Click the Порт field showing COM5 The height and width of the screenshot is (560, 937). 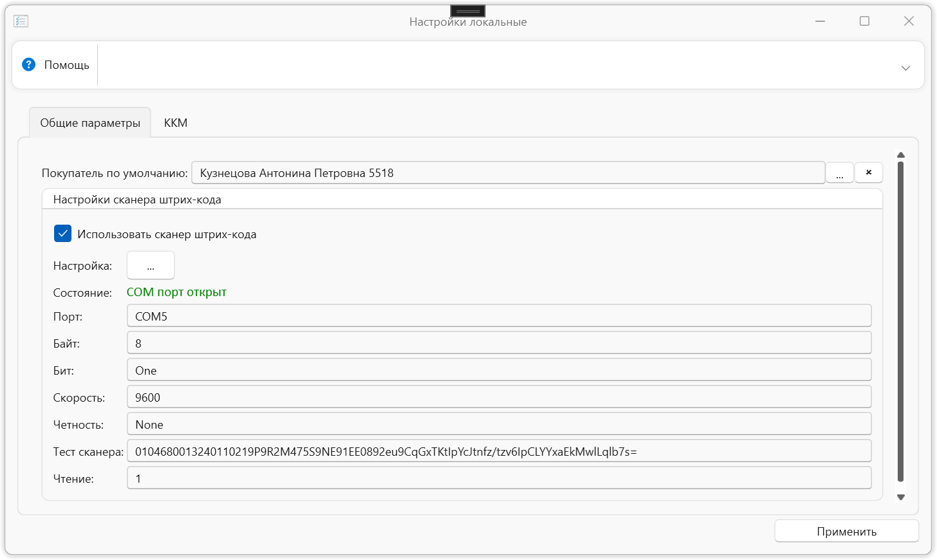pyautogui.click(x=498, y=316)
